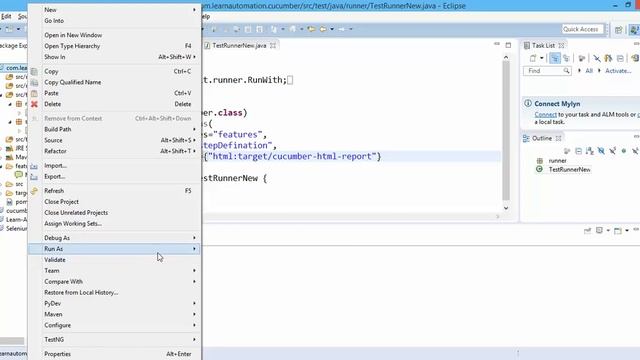Toggle Hide Local Types in Outline toolbar

pyautogui.click(x=635, y=151)
